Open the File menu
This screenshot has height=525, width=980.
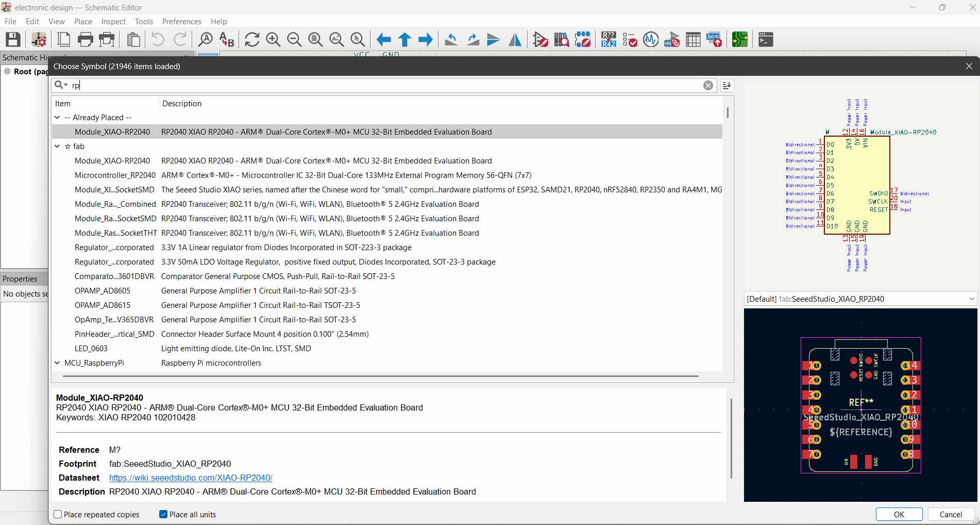pos(10,21)
